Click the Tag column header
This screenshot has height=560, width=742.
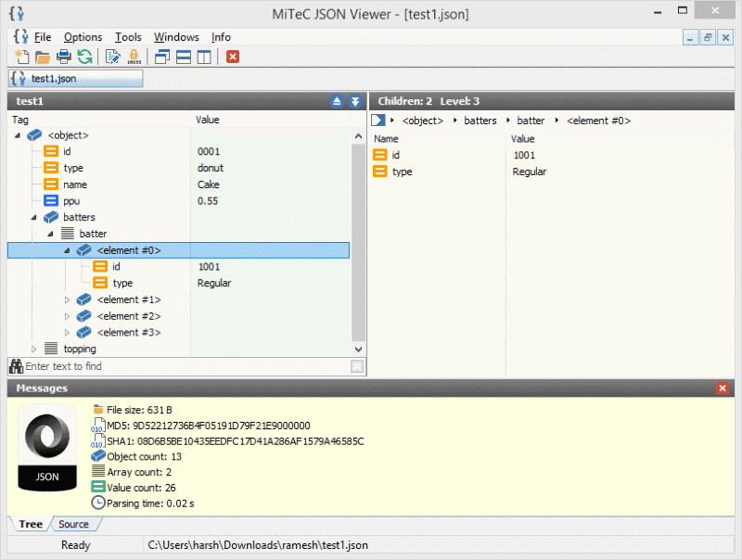pyautogui.click(x=99, y=120)
